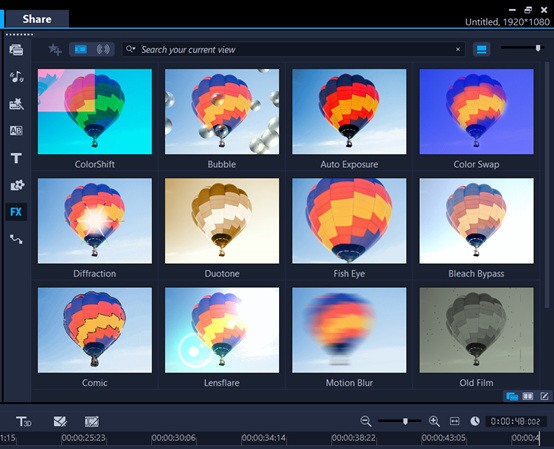This screenshot has height=449, width=554.
Task: Open the Template library icon
Action: coord(16,104)
